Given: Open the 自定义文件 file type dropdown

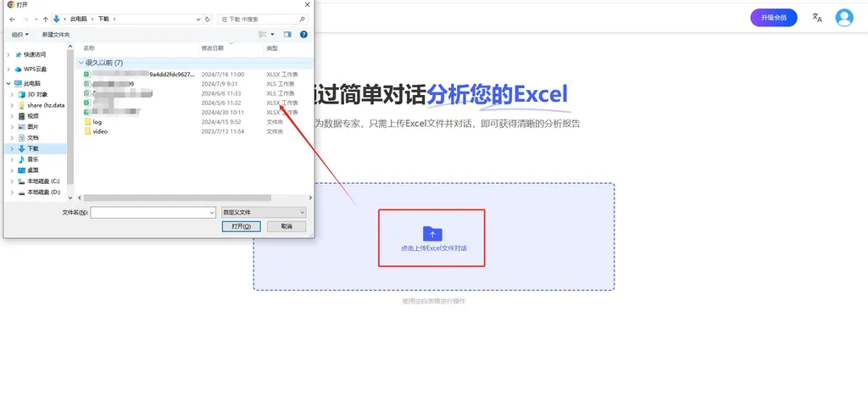Looking at the screenshot, I should pyautogui.click(x=263, y=212).
